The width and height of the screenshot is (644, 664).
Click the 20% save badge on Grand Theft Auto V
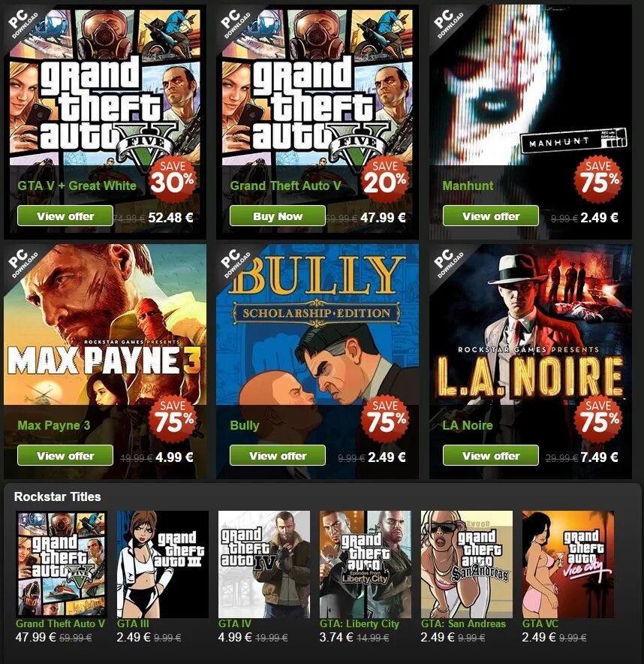click(x=385, y=179)
